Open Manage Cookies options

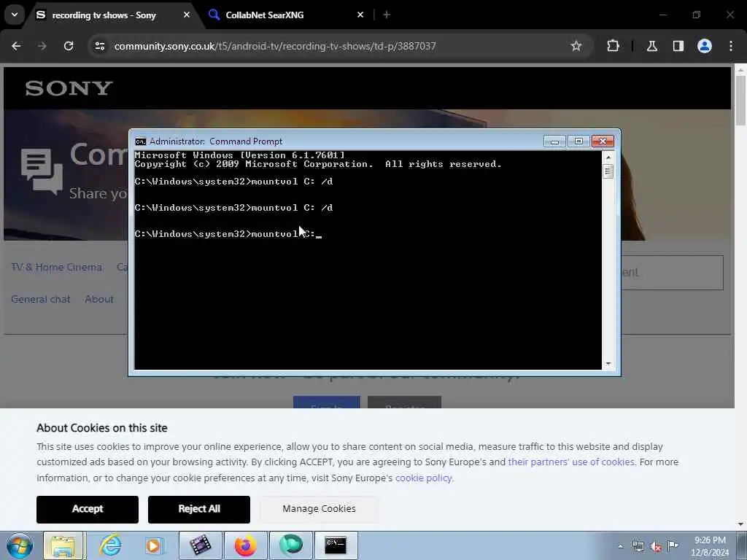(320, 509)
